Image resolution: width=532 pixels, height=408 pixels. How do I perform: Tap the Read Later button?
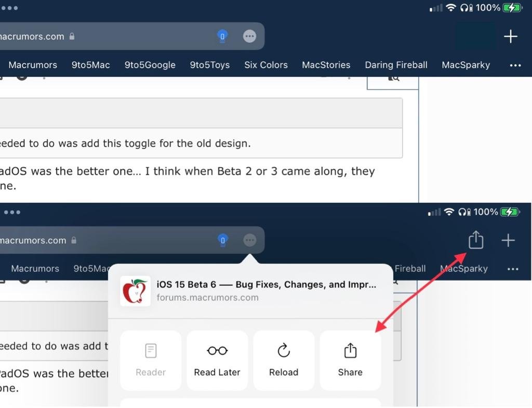click(x=217, y=361)
